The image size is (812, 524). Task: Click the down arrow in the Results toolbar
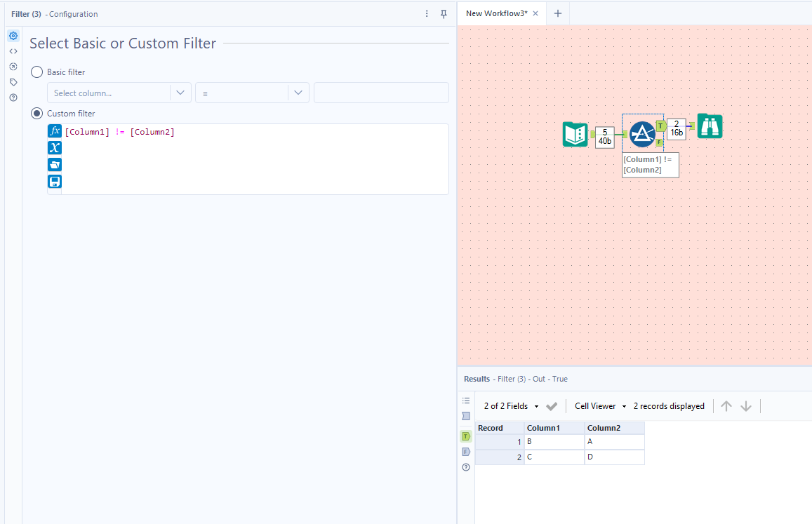coord(745,405)
